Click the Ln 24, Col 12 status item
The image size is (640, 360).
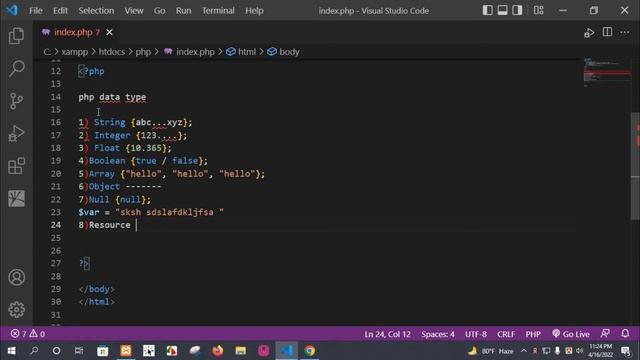click(387, 334)
